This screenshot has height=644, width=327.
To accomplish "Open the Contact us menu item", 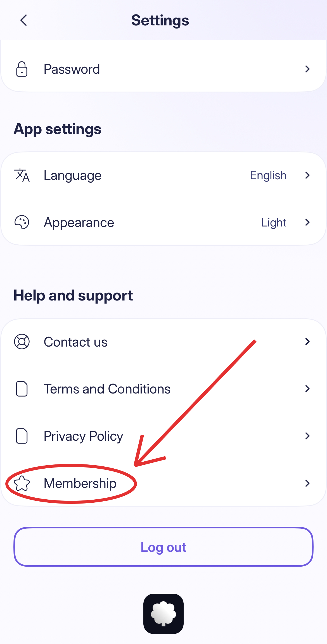I will tap(75, 342).
